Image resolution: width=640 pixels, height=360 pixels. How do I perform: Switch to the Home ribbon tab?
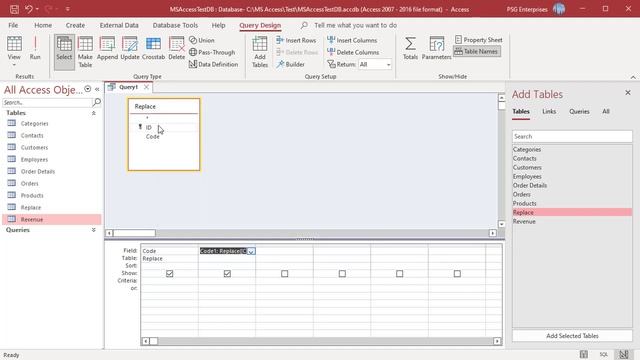(43, 25)
